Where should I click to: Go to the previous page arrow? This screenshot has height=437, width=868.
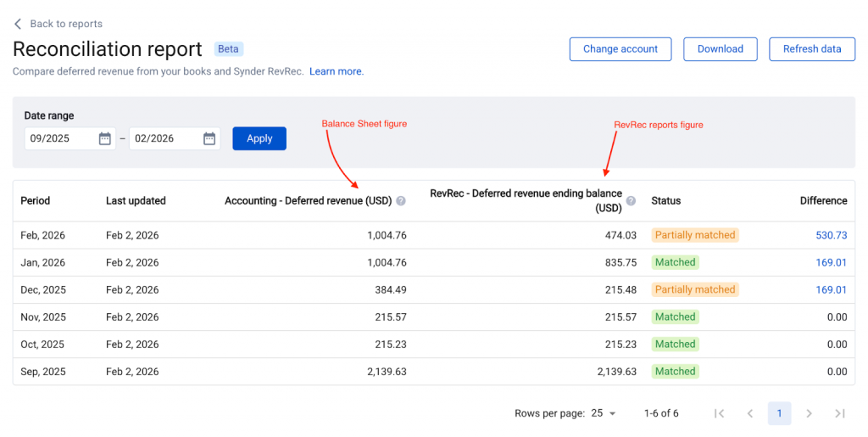(x=749, y=413)
